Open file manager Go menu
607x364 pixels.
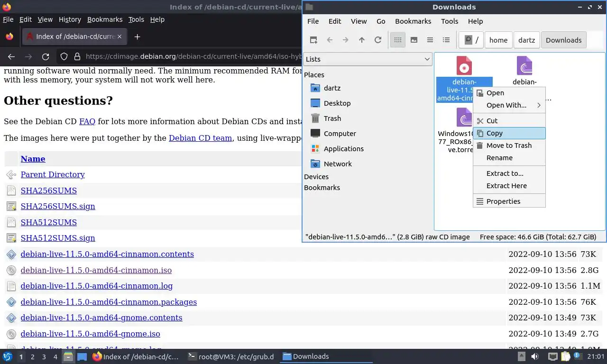(381, 21)
